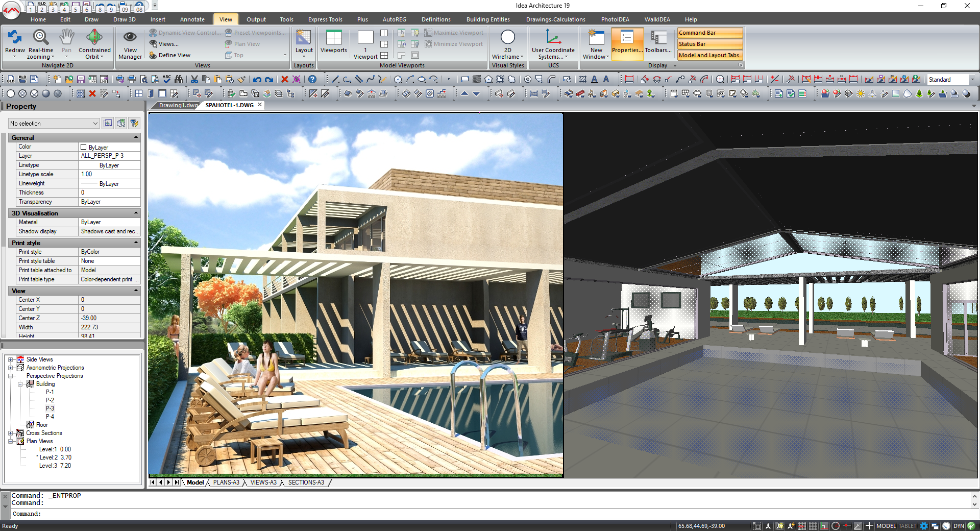Open the View Manager
The image size is (980, 531).
tap(130, 38)
